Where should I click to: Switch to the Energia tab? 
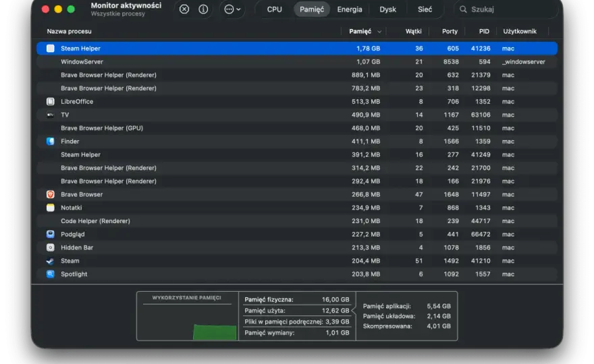pyautogui.click(x=350, y=9)
